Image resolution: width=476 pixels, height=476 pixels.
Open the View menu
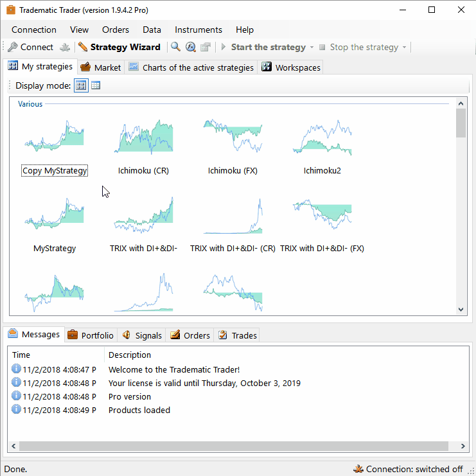[x=79, y=30]
